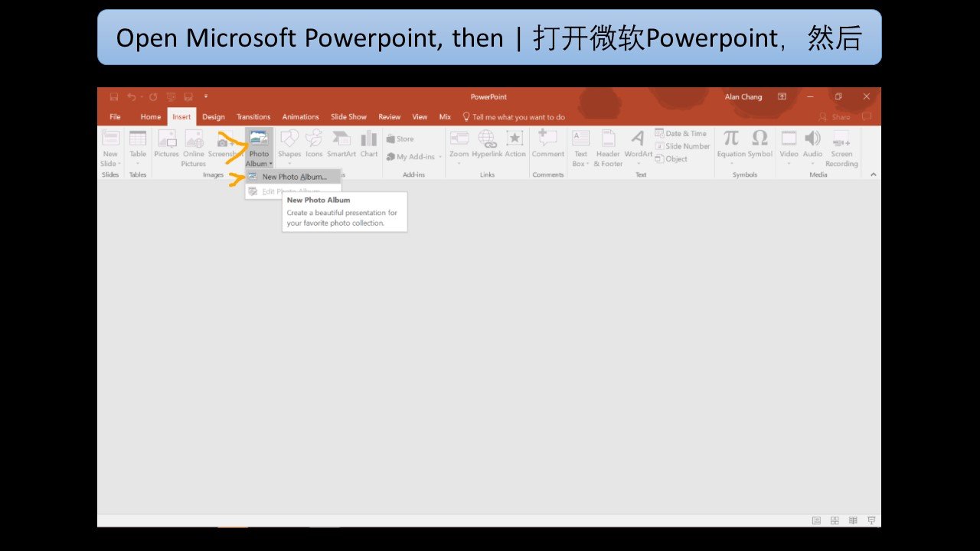The height and width of the screenshot is (551, 980).
Task: Switch to Normal view in status bar
Action: coord(816,520)
